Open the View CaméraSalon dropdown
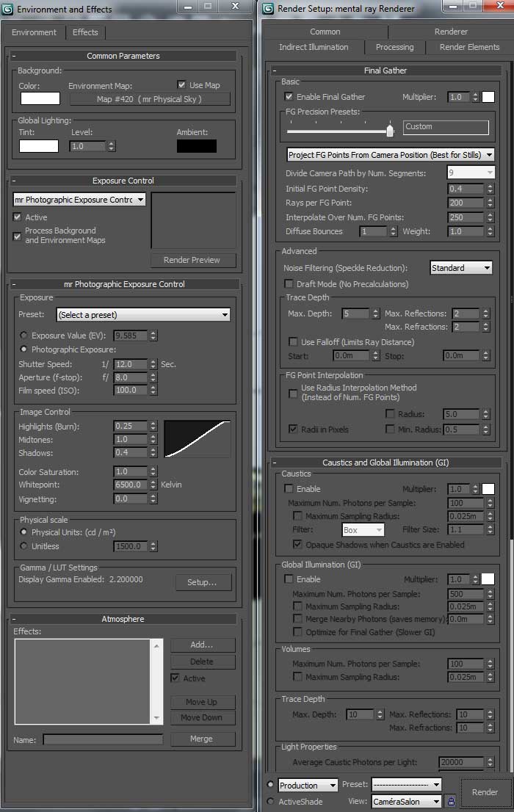This screenshot has width=514, height=812. pyautogui.click(x=406, y=801)
